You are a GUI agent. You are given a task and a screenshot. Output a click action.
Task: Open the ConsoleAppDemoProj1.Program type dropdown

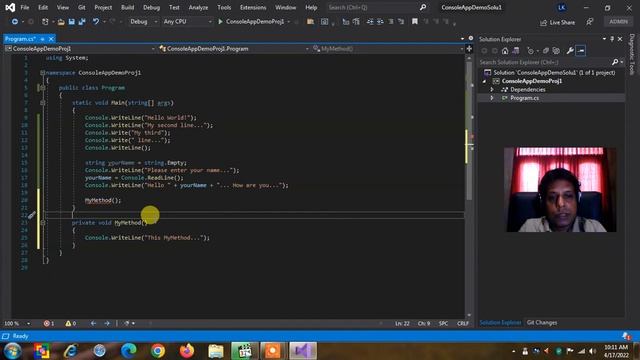tap(234, 49)
